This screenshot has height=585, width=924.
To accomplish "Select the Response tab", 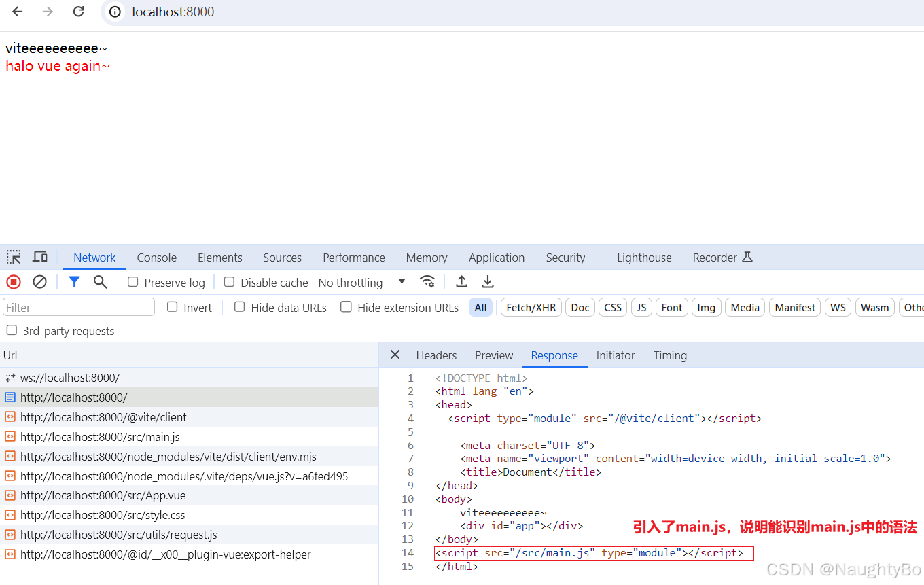I will (554, 355).
